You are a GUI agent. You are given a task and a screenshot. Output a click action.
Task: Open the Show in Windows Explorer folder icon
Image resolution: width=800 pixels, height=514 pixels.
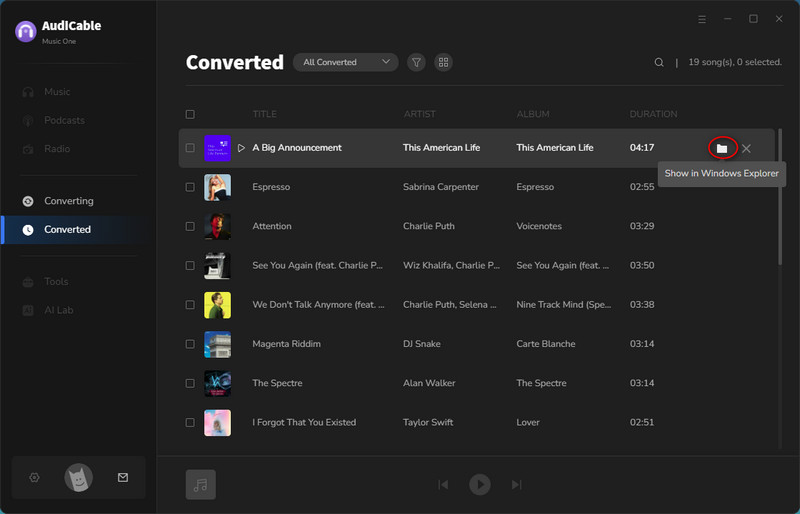[721, 149]
